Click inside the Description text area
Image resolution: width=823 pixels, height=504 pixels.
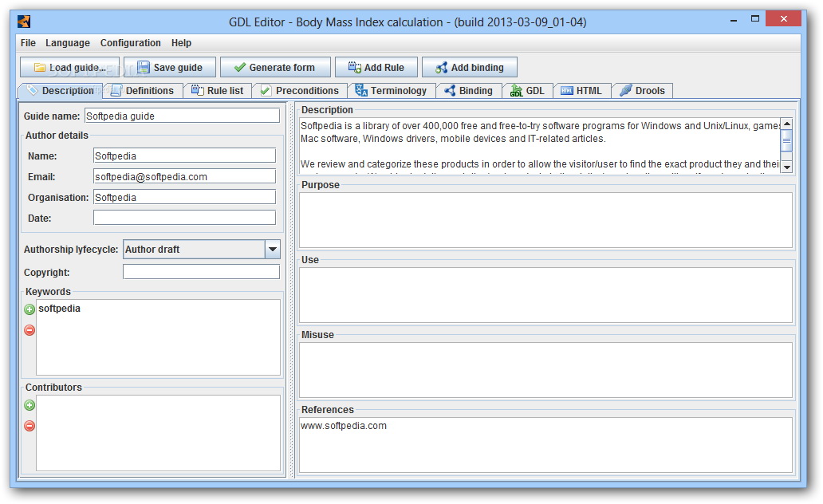pyautogui.click(x=540, y=145)
